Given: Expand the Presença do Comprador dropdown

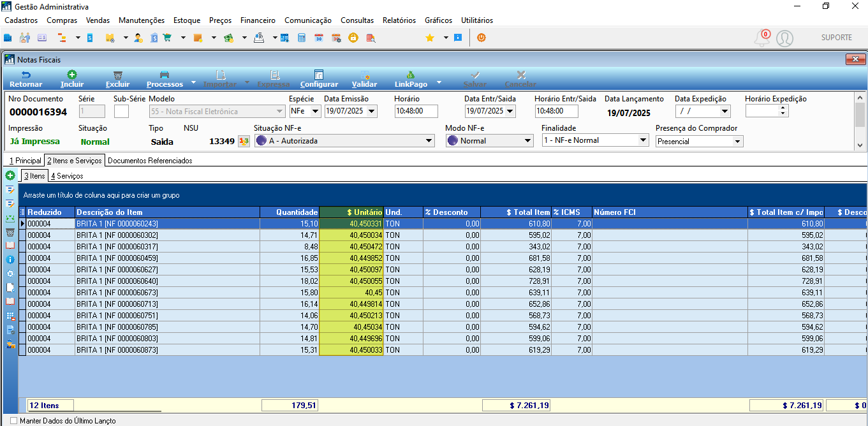Looking at the screenshot, I should click(738, 142).
